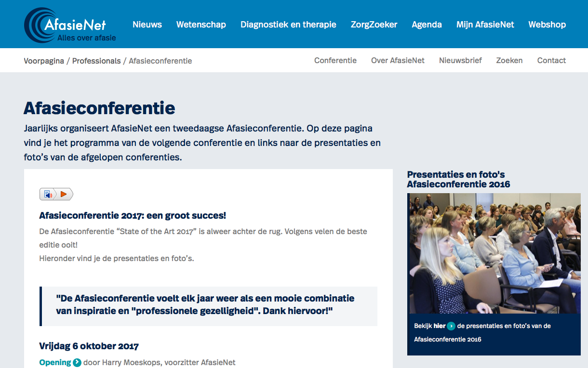Viewport: 588px width, 368px height.
Task: Open the Zoeken link
Action: coord(509,60)
